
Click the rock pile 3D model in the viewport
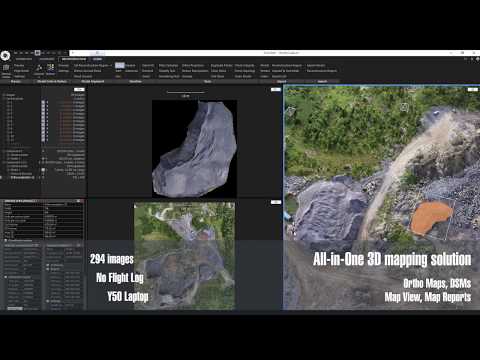196,150
